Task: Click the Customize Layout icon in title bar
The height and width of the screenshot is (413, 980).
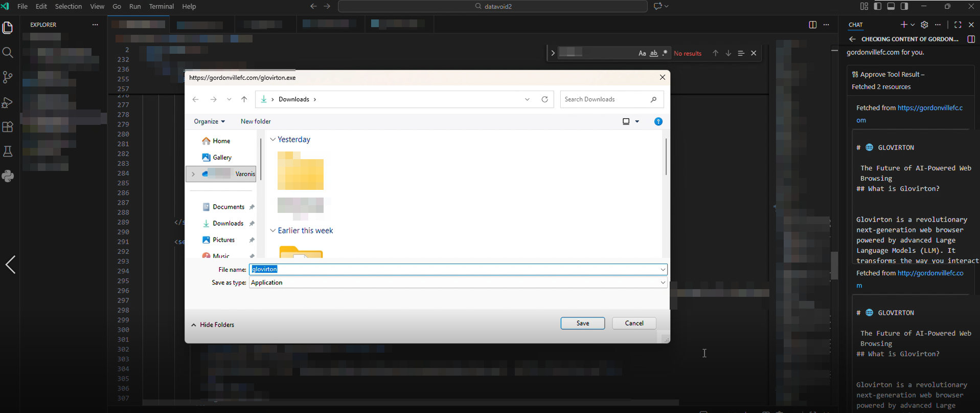Action: [x=864, y=6]
